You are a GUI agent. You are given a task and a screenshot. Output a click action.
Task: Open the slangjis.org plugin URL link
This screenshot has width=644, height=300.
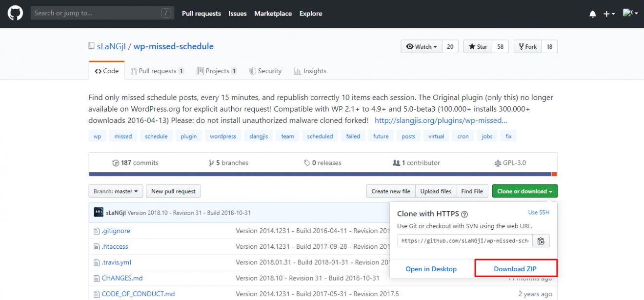[441, 120]
